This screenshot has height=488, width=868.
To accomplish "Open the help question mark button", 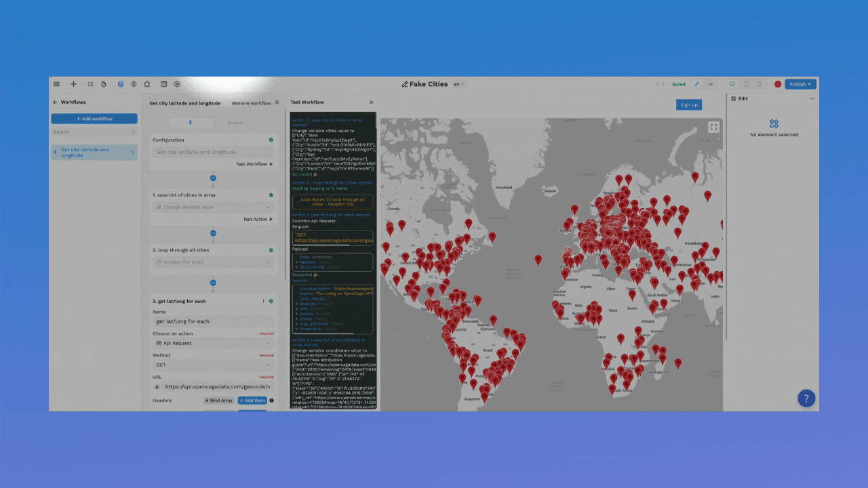I will pos(806,399).
